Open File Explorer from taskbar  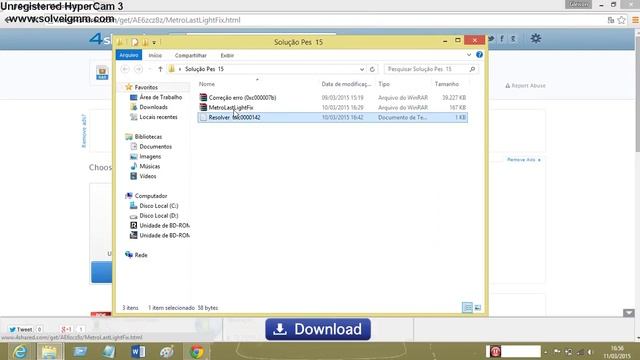(49, 351)
